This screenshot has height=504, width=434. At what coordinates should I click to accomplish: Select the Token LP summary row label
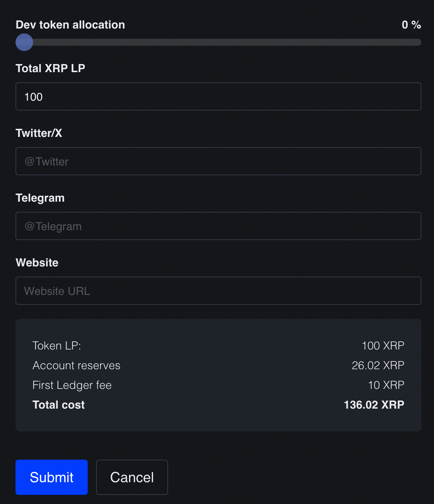(x=57, y=346)
